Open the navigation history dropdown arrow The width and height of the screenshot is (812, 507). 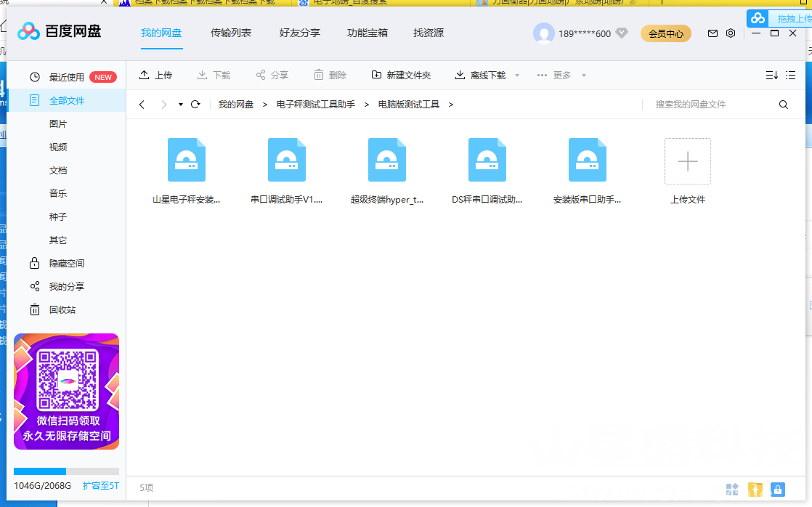tap(181, 105)
